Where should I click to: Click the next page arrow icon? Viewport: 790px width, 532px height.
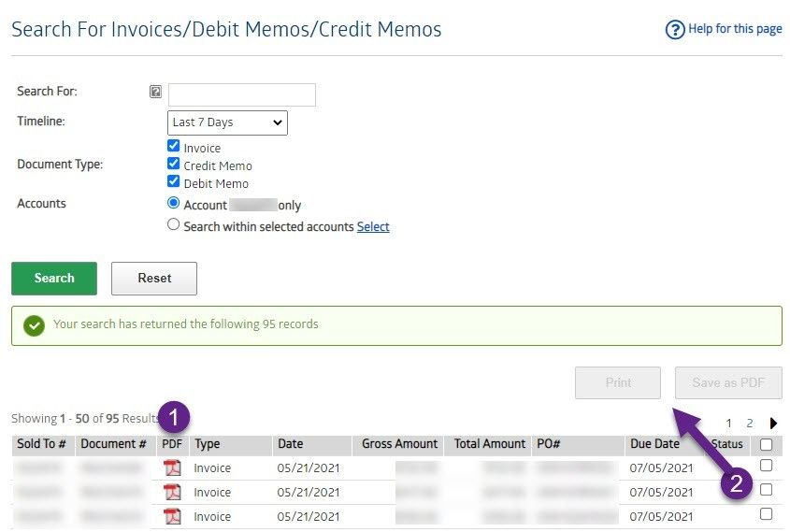tap(773, 424)
